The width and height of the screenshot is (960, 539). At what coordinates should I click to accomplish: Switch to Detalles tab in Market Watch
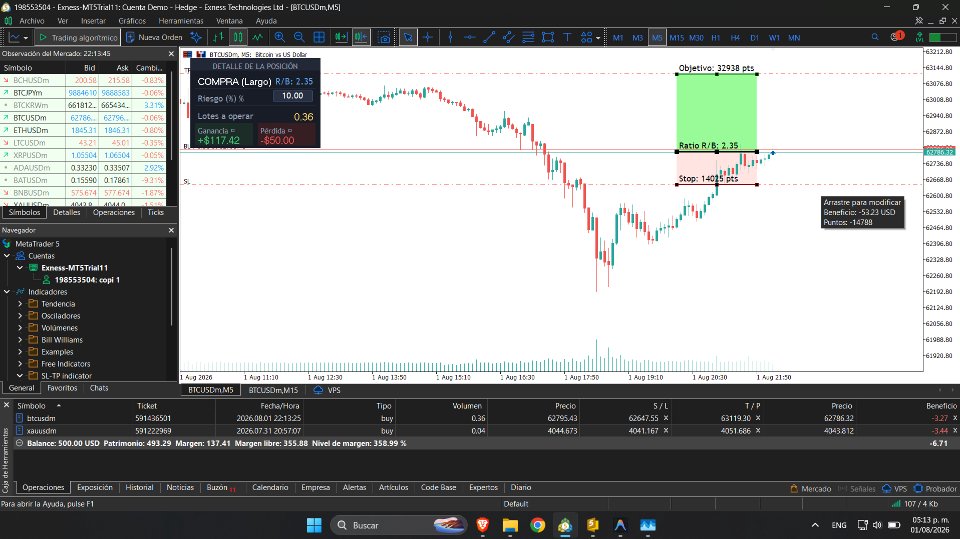67,213
